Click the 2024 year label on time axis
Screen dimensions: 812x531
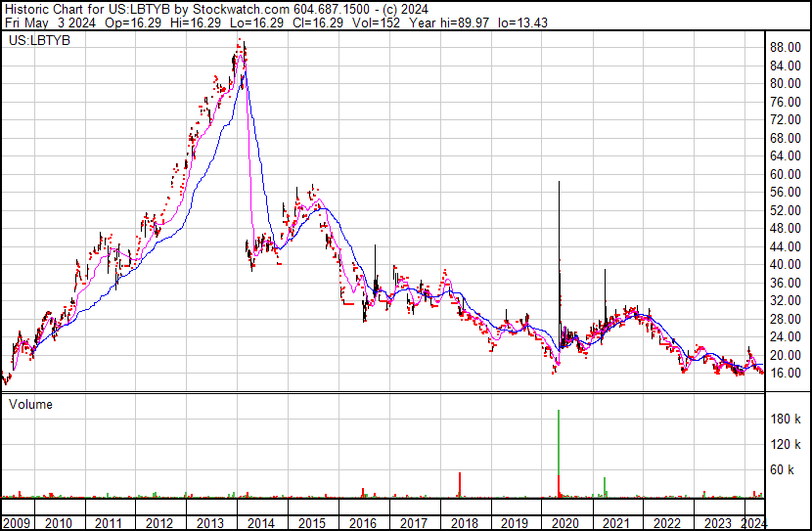(753, 522)
